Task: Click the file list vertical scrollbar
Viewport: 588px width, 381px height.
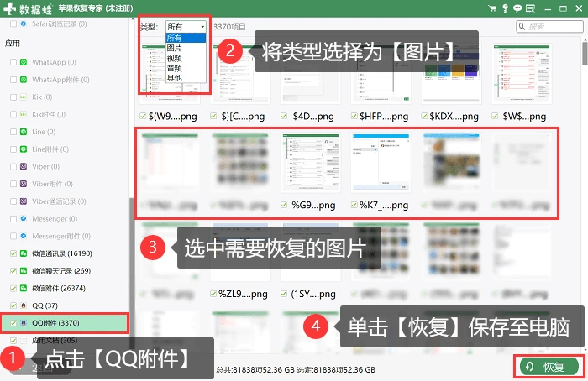Action: [585, 52]
